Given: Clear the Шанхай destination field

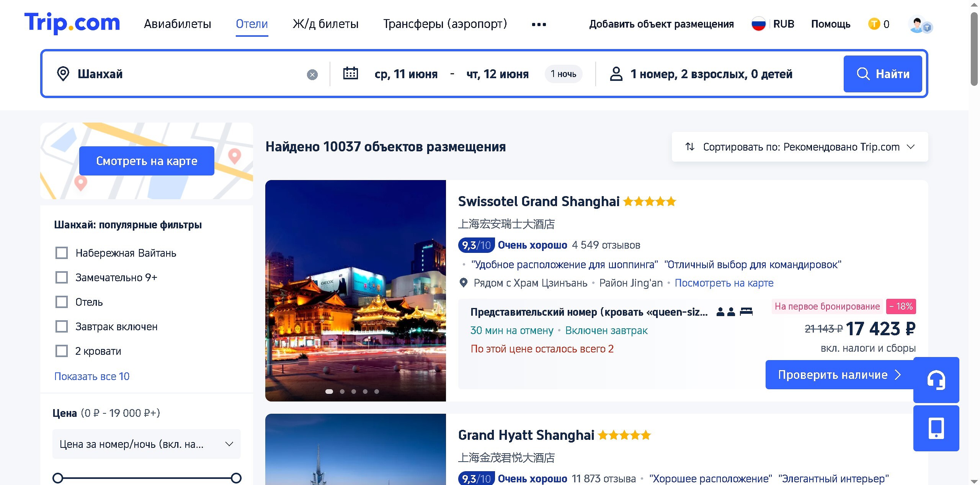Looking at the screenshot, I should tap(312, 74).
